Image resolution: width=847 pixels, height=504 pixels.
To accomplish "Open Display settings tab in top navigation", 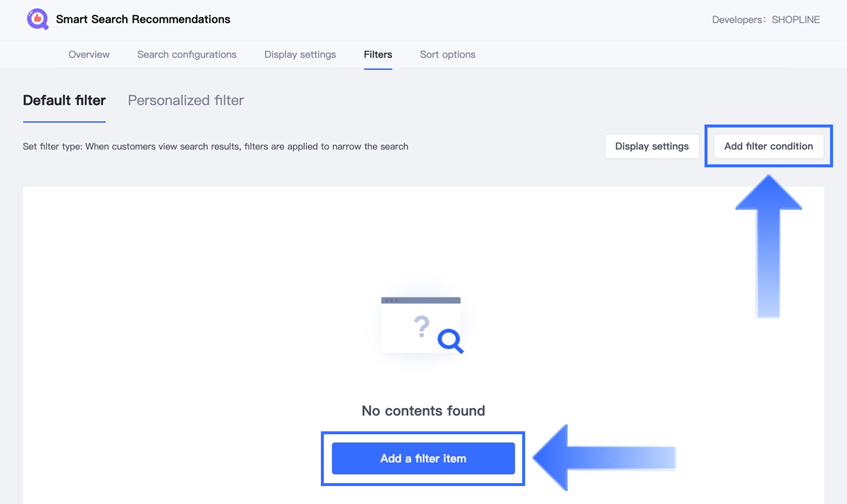I will coord(300,54).
